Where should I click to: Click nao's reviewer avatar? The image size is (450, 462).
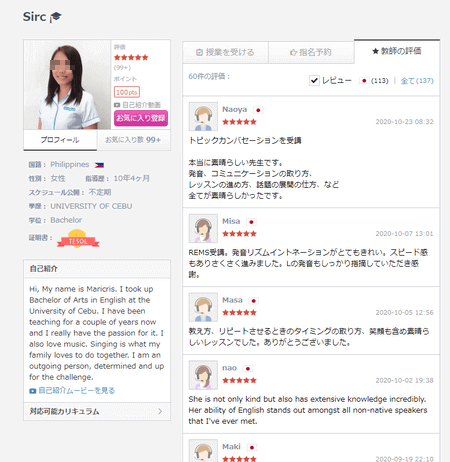[203, 375]
